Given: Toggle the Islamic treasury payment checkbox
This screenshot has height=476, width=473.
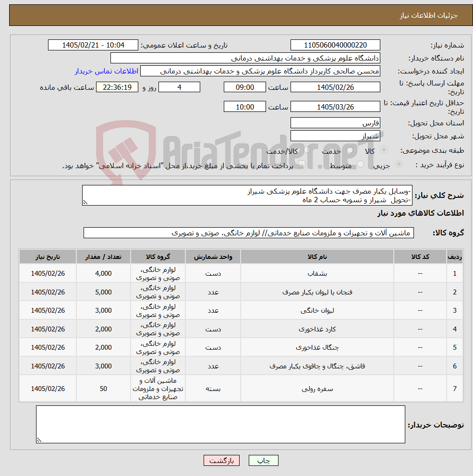Looking at the screenshot, I should point(301,164).
